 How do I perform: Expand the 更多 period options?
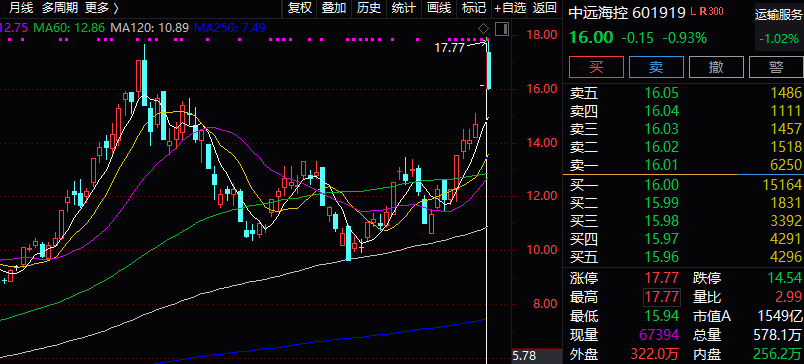click(x=102, y=8)
